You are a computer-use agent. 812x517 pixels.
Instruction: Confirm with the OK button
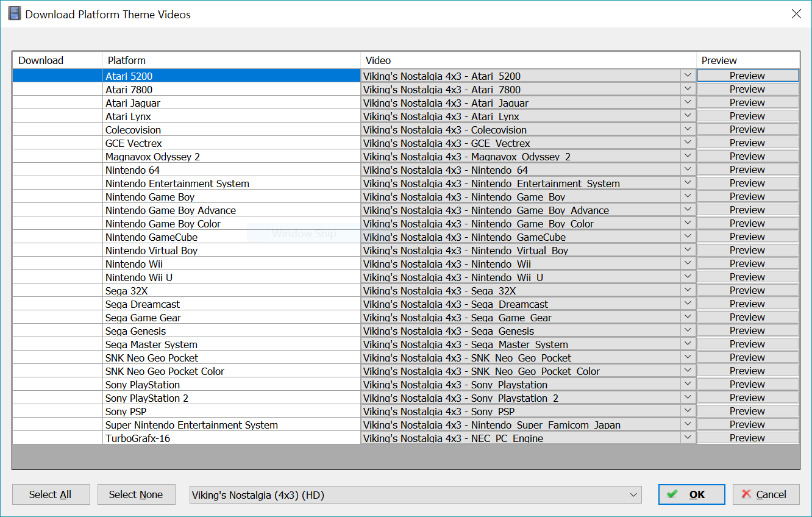tap(691, 494)
